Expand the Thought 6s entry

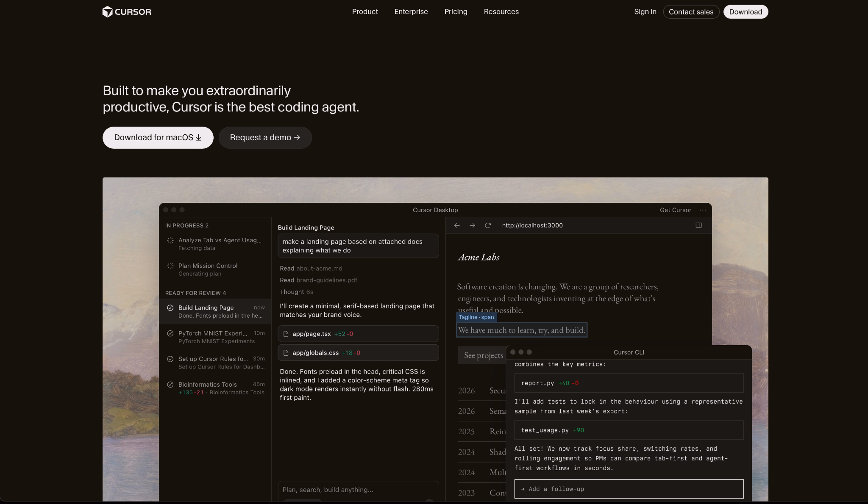296,292
